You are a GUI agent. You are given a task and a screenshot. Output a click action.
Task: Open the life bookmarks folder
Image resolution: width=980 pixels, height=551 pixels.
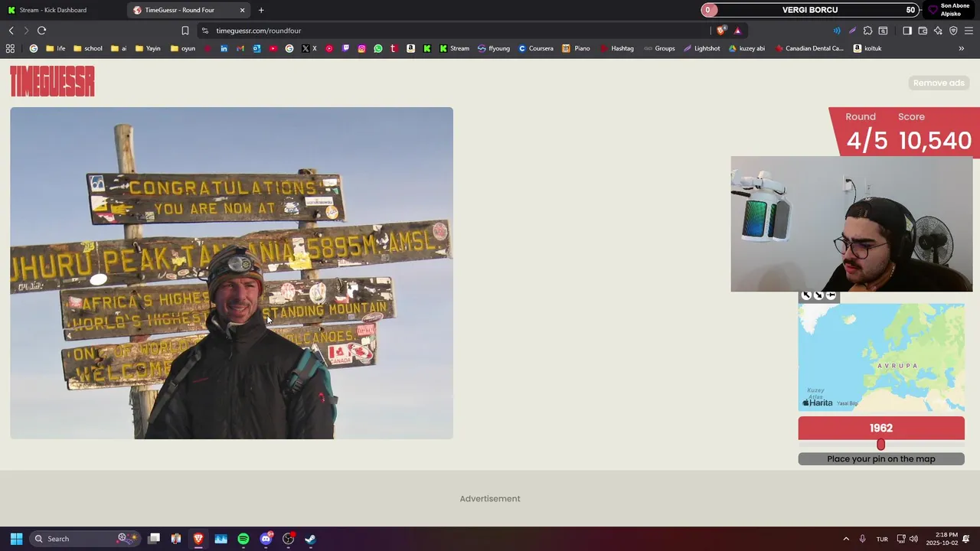click(x=56, y=48)
